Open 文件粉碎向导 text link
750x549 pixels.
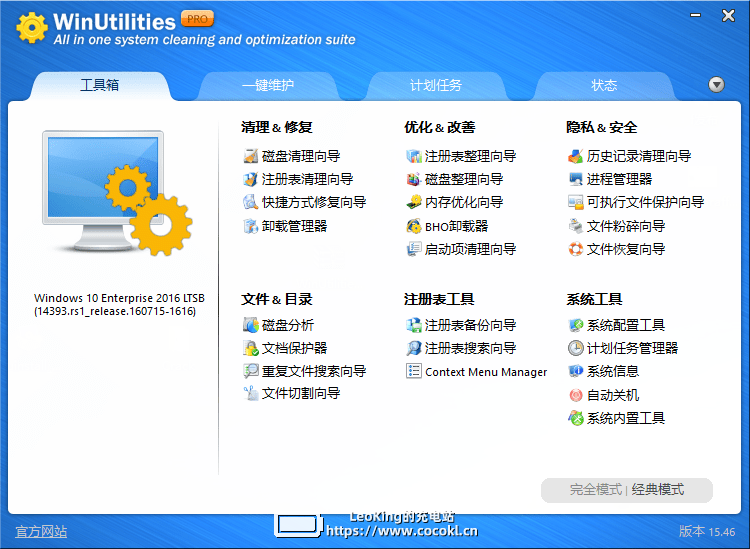pos(626,226)
